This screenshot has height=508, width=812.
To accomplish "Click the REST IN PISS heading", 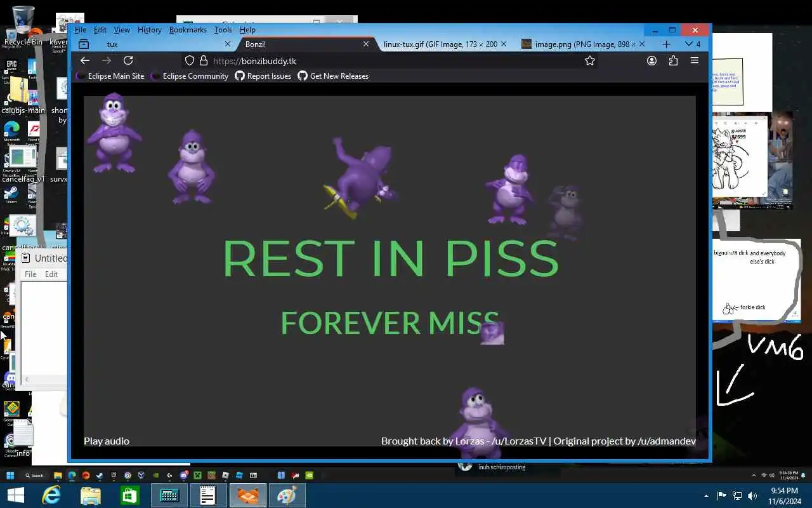I will [390, 258].
